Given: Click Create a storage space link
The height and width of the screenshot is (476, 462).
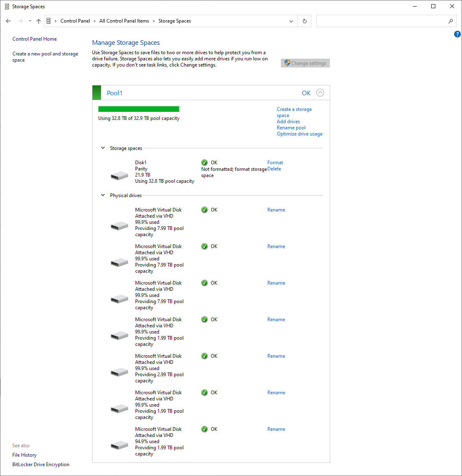Looking at the screenshot, I should click(294, 112).
